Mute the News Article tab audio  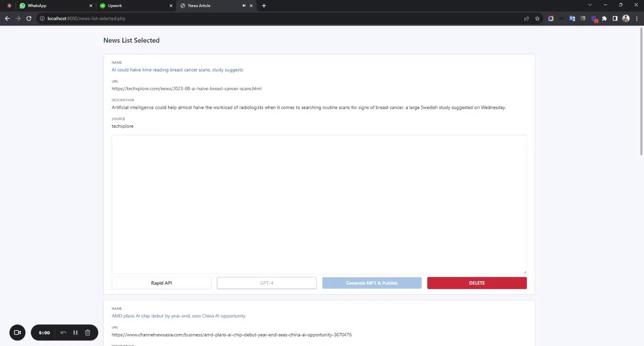click(x=244, y=6)
